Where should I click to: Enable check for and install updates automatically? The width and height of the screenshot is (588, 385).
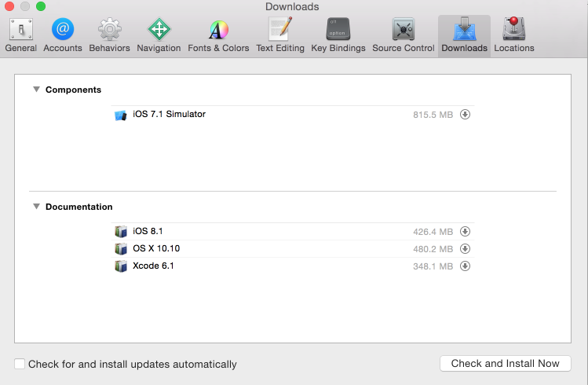tap(20, 365)
